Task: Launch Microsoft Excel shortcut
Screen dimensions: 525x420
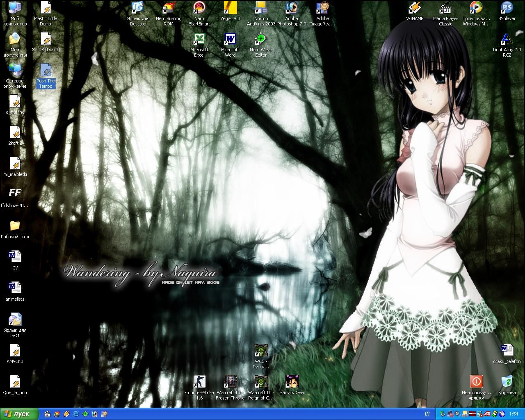Action: click(199, 45)
